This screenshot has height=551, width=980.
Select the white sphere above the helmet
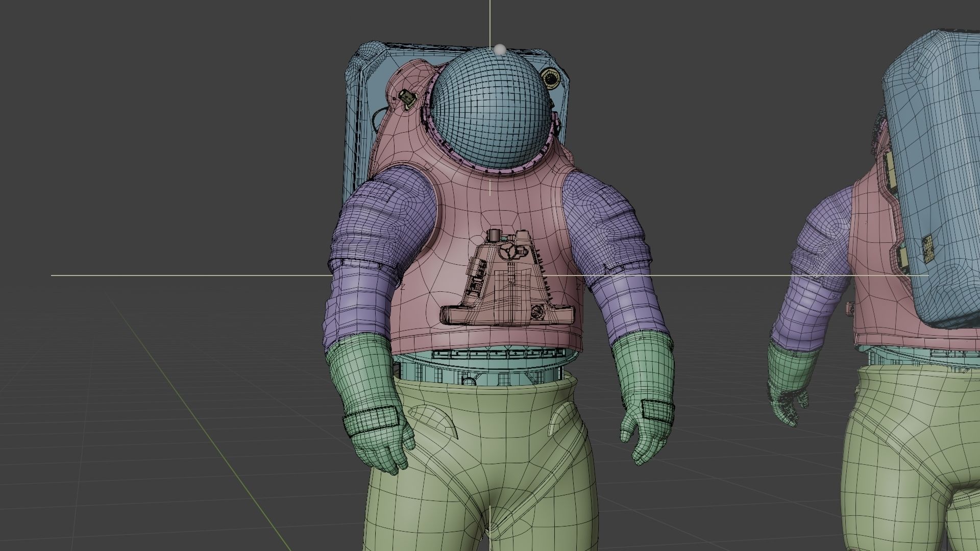[500, 49]
